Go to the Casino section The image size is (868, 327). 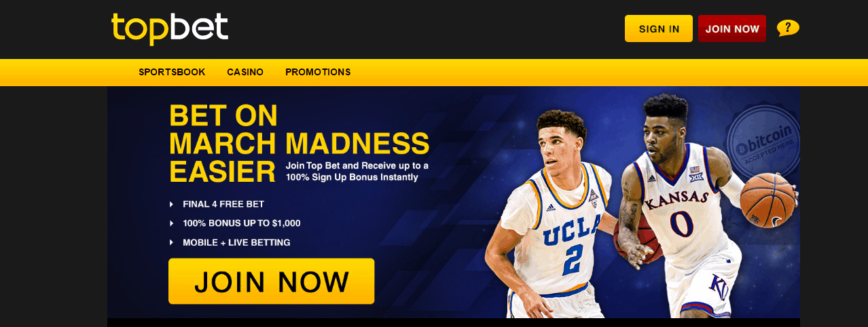(245, 72)
